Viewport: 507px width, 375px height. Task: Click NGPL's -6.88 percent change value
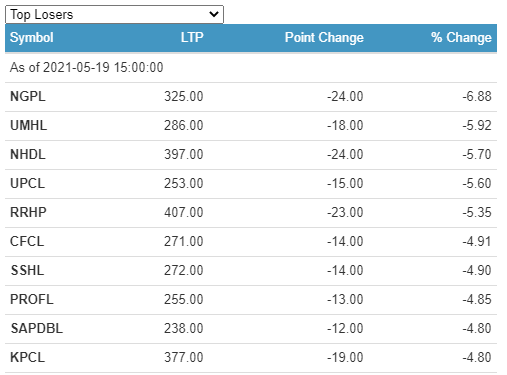point(477,97)
